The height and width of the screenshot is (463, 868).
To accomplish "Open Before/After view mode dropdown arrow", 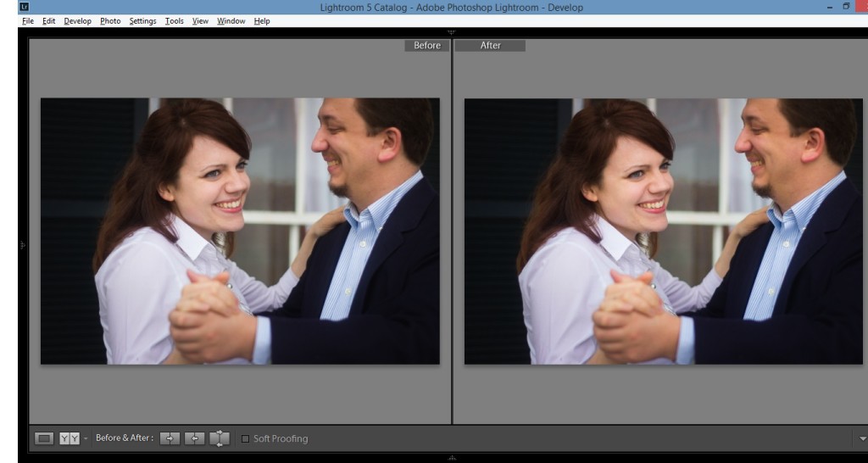I will click(x=86, y=438).
